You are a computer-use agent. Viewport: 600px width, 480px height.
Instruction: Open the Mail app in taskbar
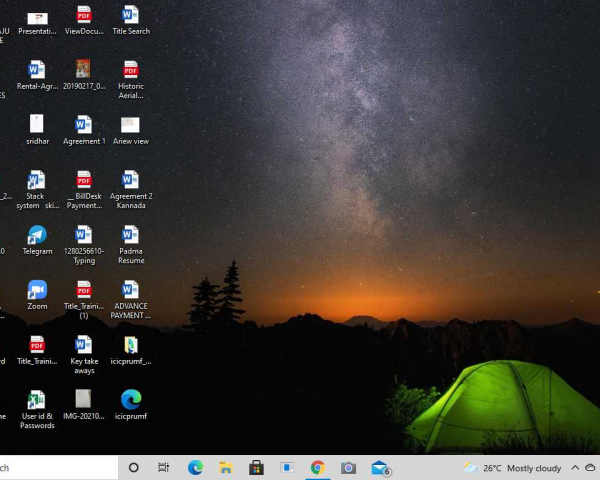pyautogui.click(x=379, y=467)
